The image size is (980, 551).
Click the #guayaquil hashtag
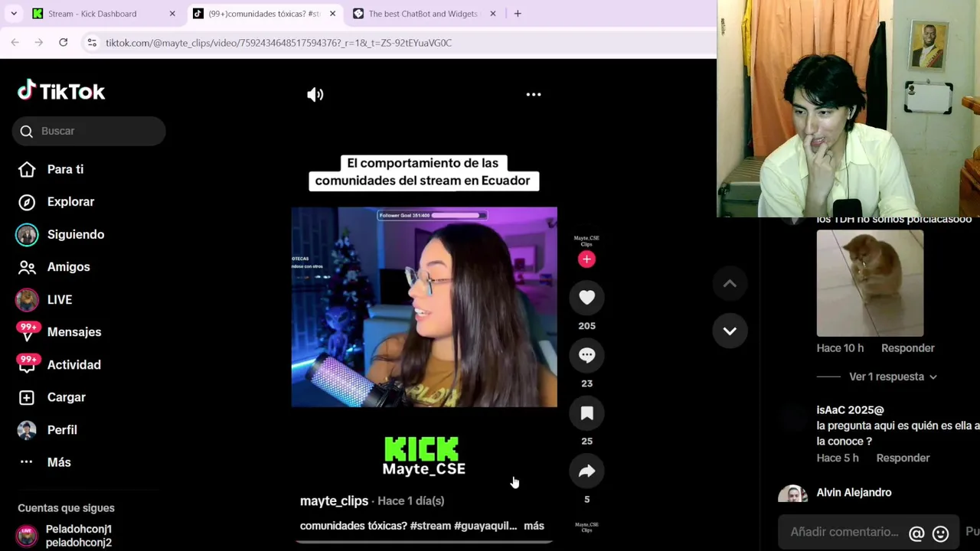point(485,526)
